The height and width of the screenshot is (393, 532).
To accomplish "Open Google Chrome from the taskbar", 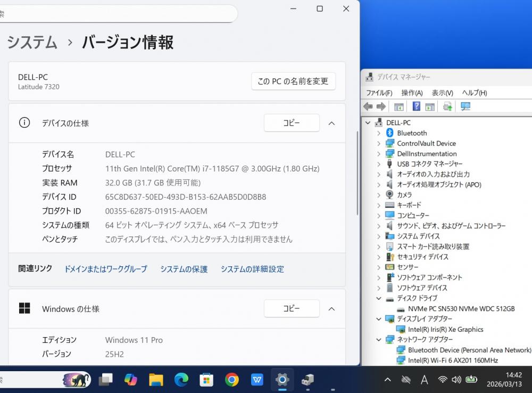I will (x=231, y=379).
